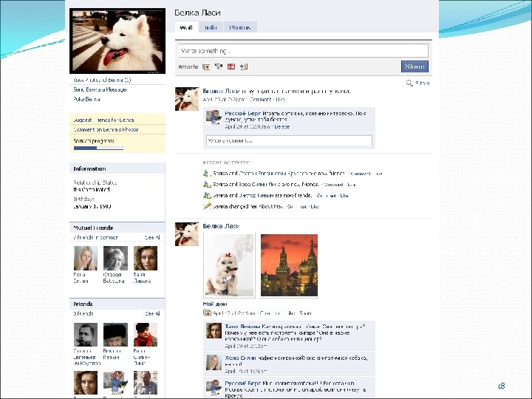Click the pencil icon beside About Me activity

pyautogui.click(x=207, y=206)
